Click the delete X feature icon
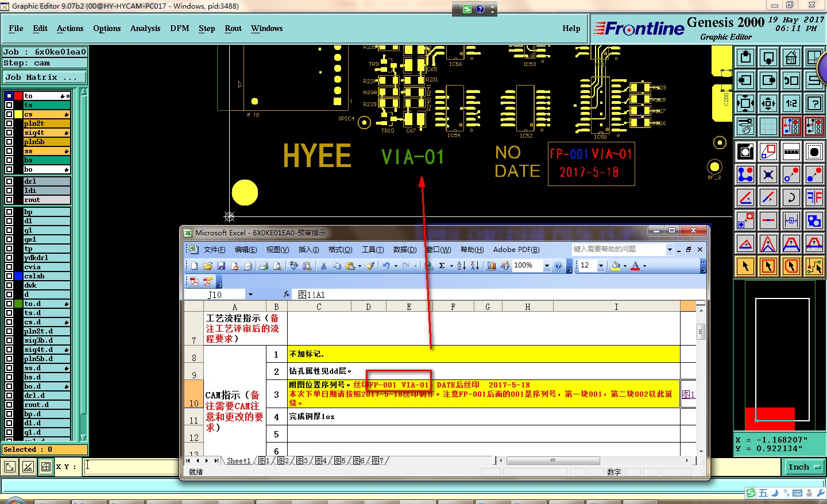Viewport: 827px width, 504px height. coord(768,175)
